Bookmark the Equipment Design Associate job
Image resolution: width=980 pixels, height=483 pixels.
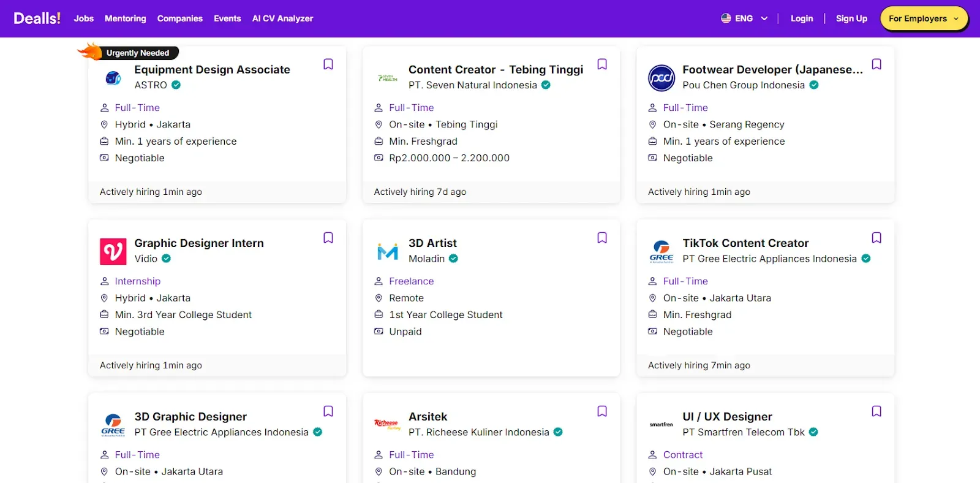click(x=328, y=64)
